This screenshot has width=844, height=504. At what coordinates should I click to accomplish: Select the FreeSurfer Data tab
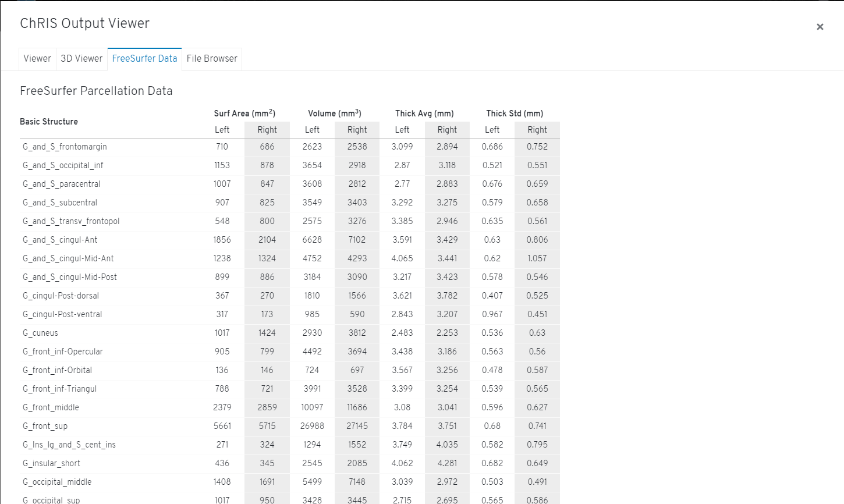pos(144,58)
